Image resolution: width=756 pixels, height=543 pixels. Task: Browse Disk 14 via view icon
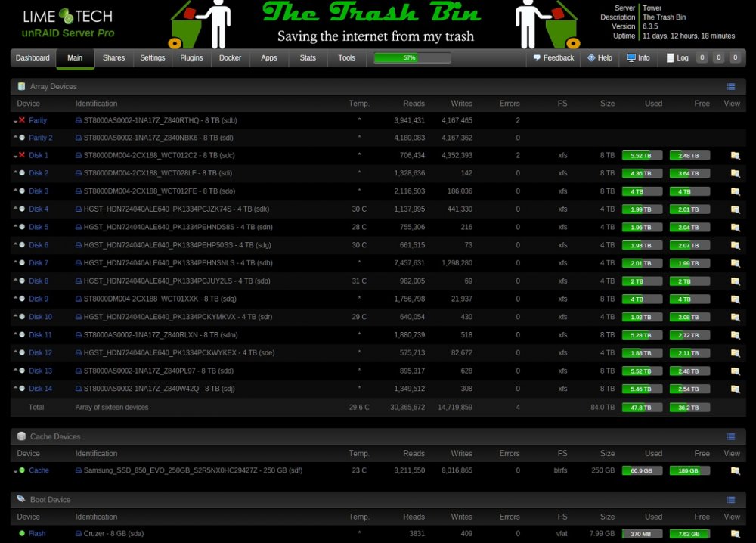[735, 389]
